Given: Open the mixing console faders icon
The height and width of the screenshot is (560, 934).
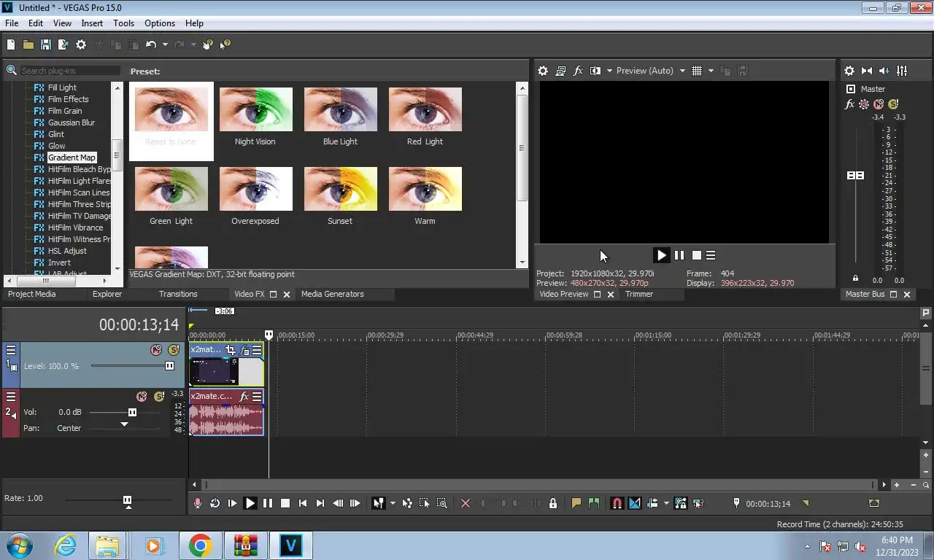Looking at the screenshot, I should click(x=902, y=71).
